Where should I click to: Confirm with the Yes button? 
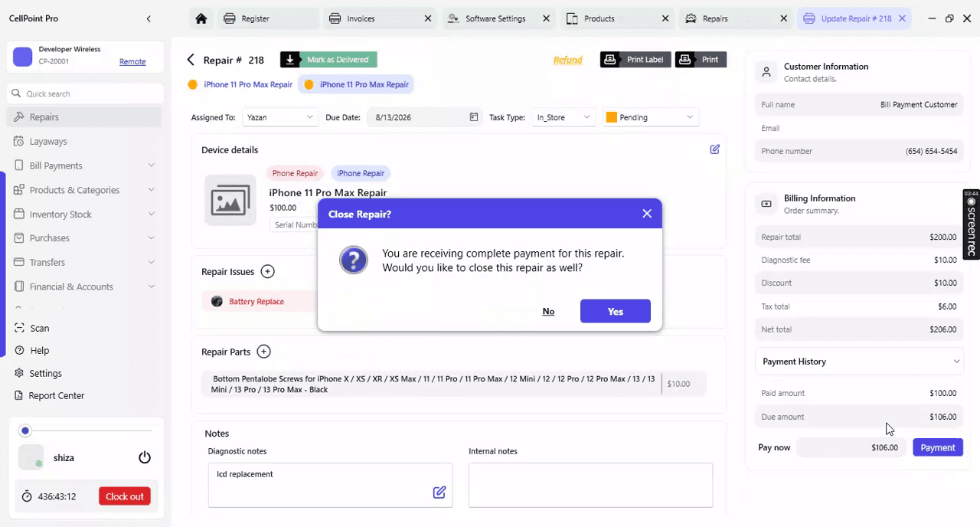pyautogui.click(x=616, y=311)
